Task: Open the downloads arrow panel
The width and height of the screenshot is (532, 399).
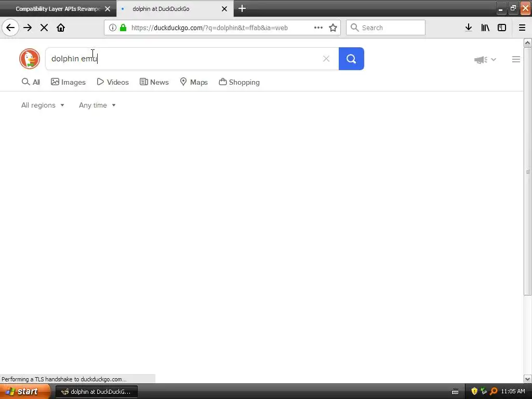Action: (x=469, y=28)
